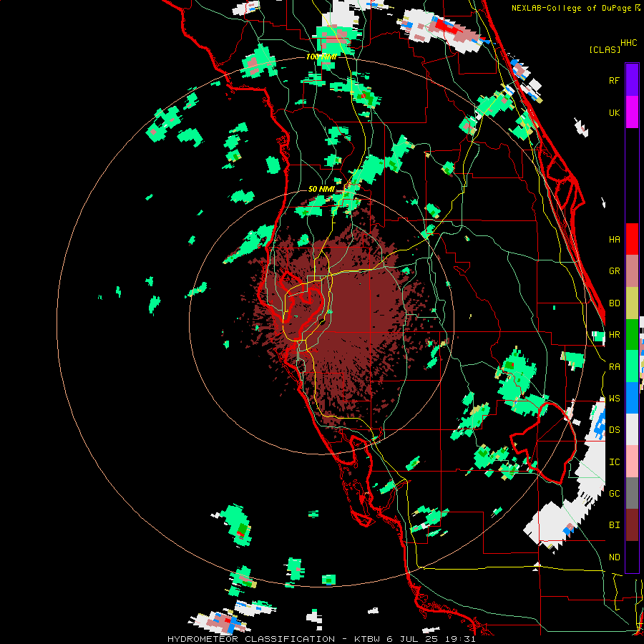The image size is (644, 644).
Task: Click the ND black legend swatch
Action: (632, 557)
